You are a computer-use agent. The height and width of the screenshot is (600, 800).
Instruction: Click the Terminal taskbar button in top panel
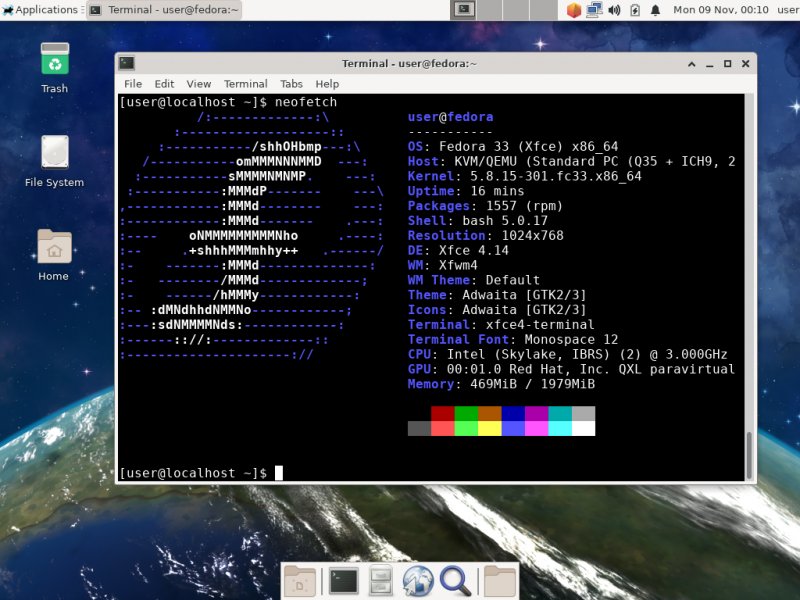pos(164,10)
